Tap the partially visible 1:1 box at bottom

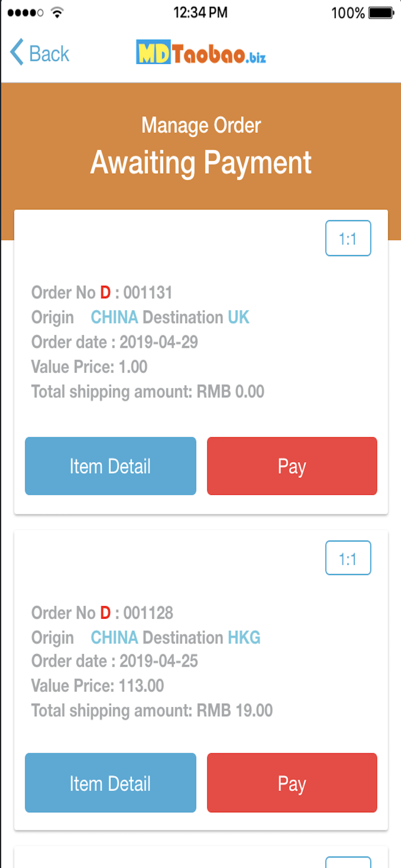(348, 862)
